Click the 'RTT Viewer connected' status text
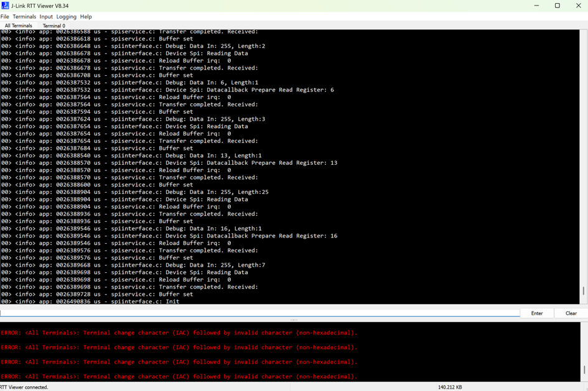Viewport: 588px width, 391px height. [x=24, y=387]
